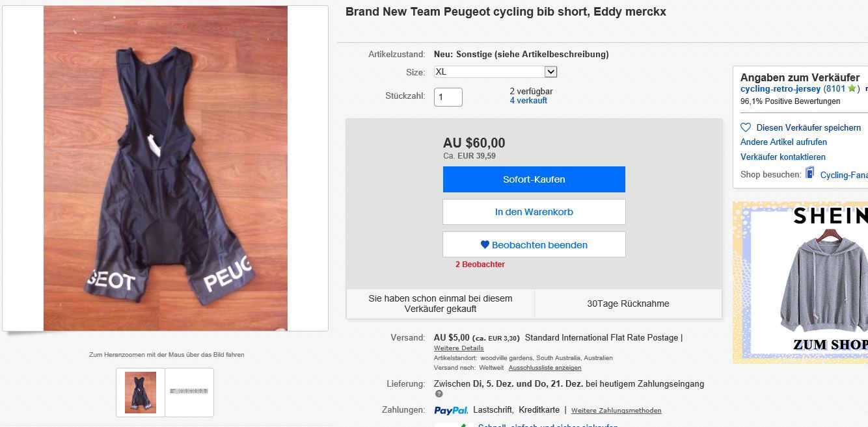Screen dimensions: 868x427
Task: Click the green feedback star icon
Action: tap(852, 89)
